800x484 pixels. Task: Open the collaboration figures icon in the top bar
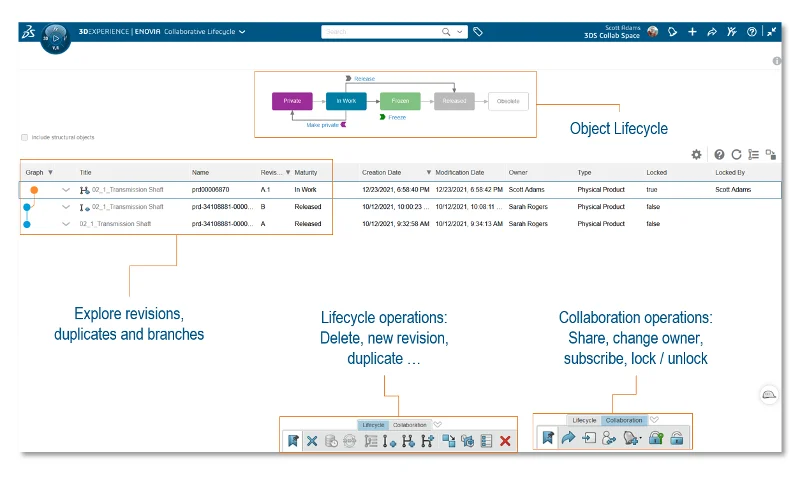click(x=732, y=32)
